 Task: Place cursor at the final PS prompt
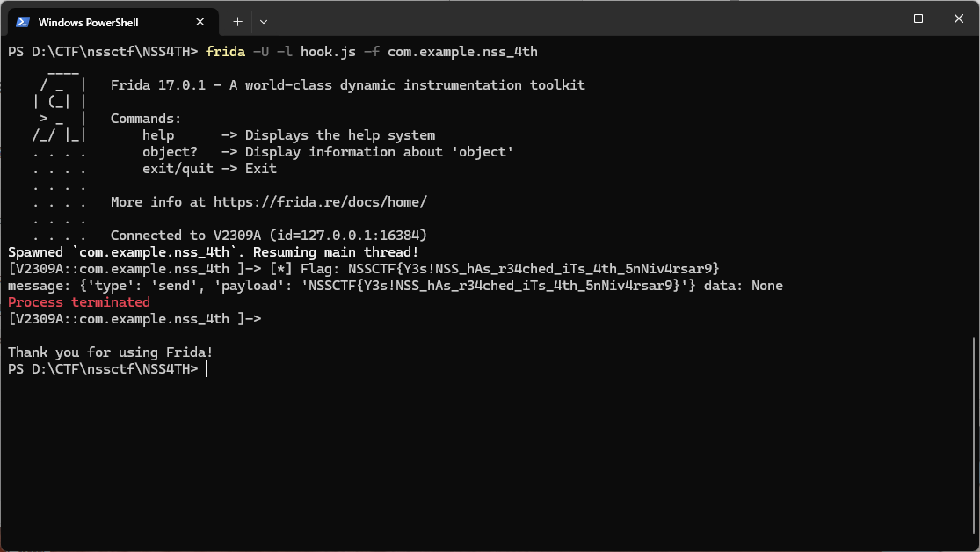[x=207, y=369]
